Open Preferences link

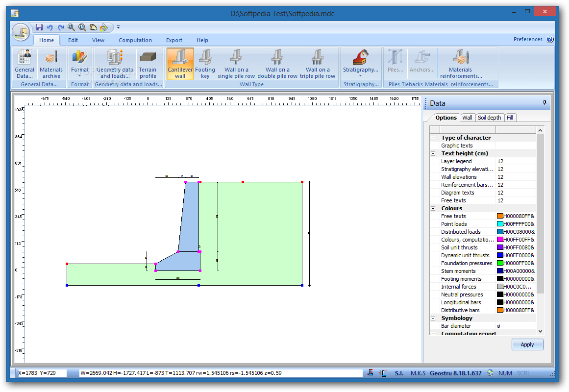click(528, 39)
